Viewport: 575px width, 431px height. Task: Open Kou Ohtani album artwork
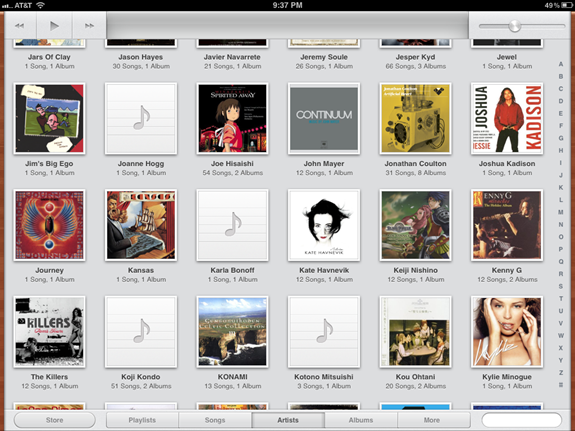(x=415, y=332)
